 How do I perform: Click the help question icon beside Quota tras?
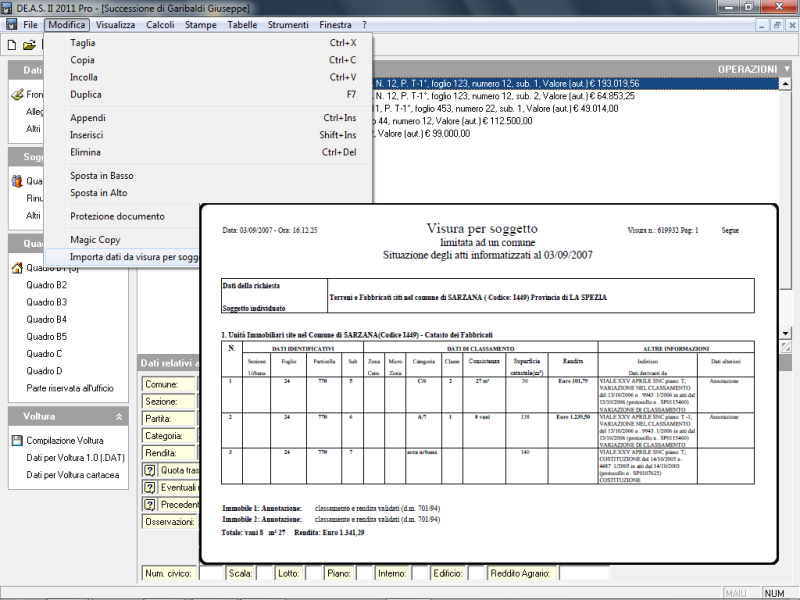click(x=149, y=470)
